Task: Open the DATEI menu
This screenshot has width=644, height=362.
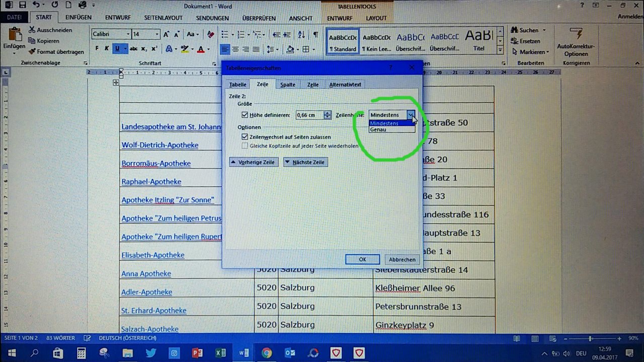Action: point(14,18)
